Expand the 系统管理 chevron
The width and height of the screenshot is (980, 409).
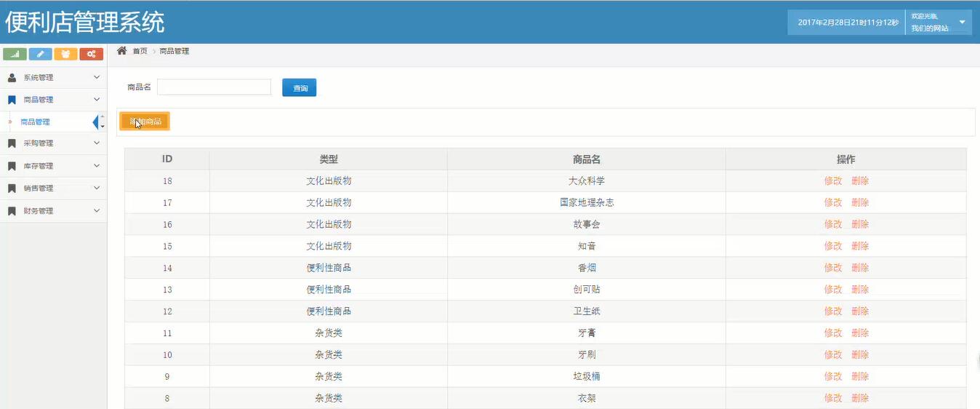click(97, 77)
